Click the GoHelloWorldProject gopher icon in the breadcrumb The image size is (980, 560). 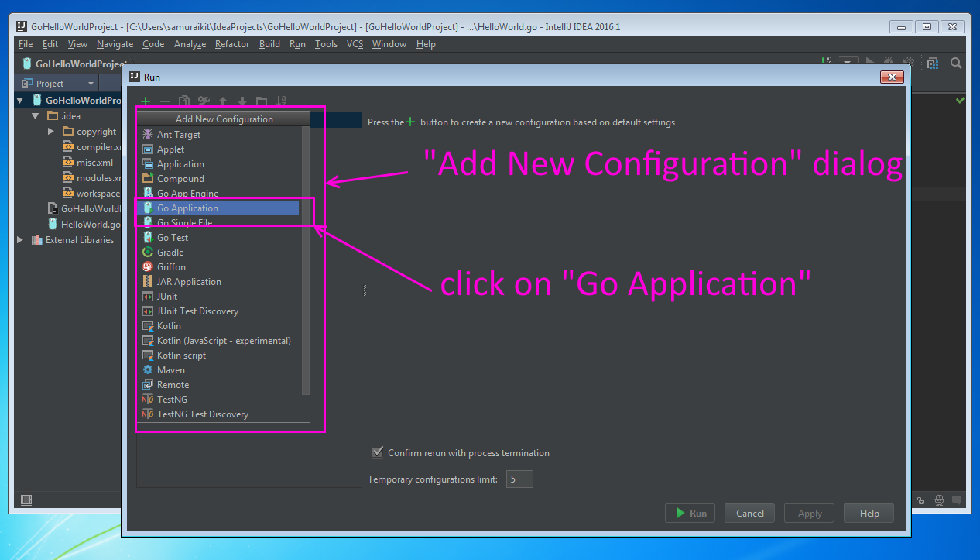(27, 64)
